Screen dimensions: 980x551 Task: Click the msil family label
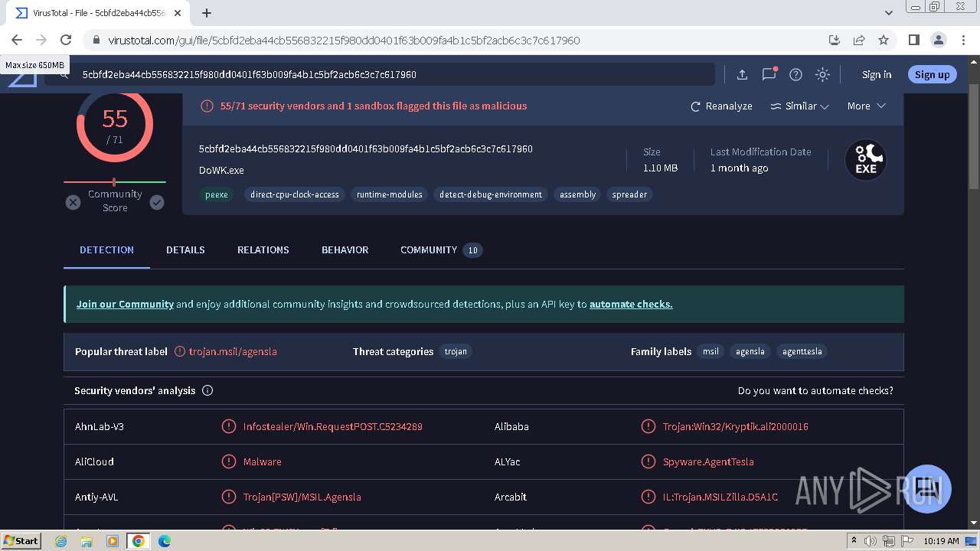711,351
